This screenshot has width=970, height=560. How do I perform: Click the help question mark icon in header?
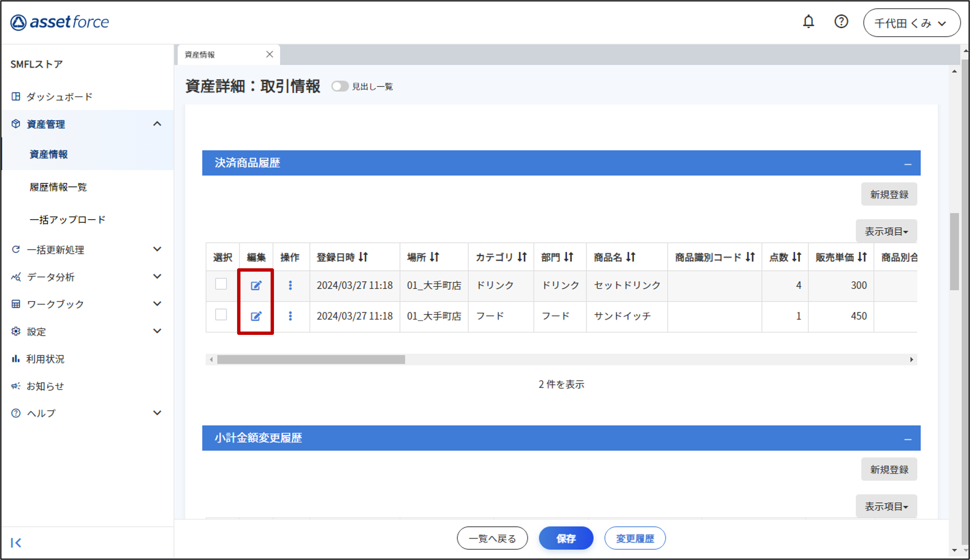click(x=841, y=22)
